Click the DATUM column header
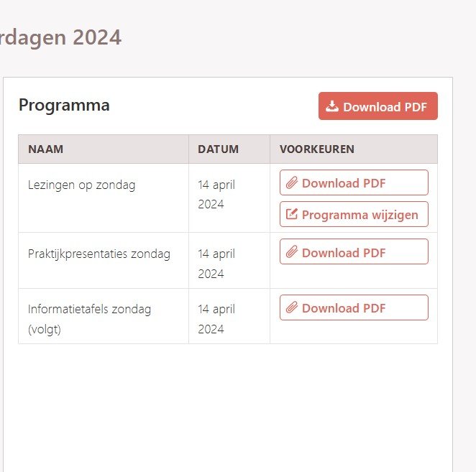Image resolution: width=476 pixels, height=472 pixels. click(218, 149)
